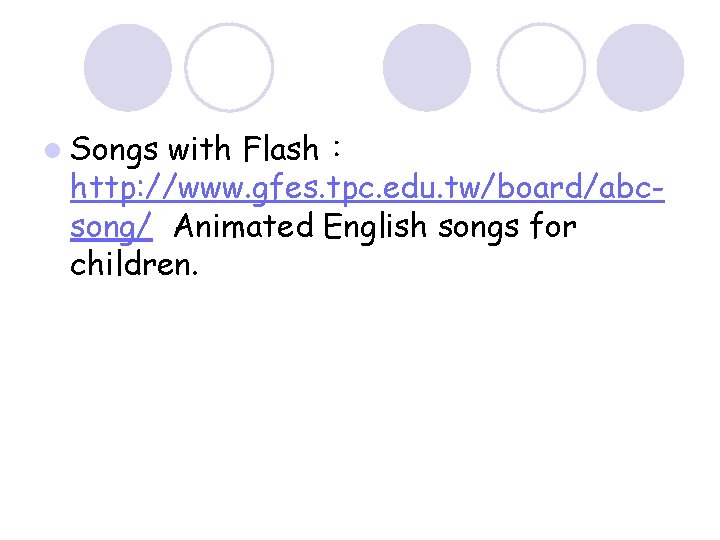Click the word "Flash" in first line
The width and height of the screenshot is (720, 540).
[281, 148]
